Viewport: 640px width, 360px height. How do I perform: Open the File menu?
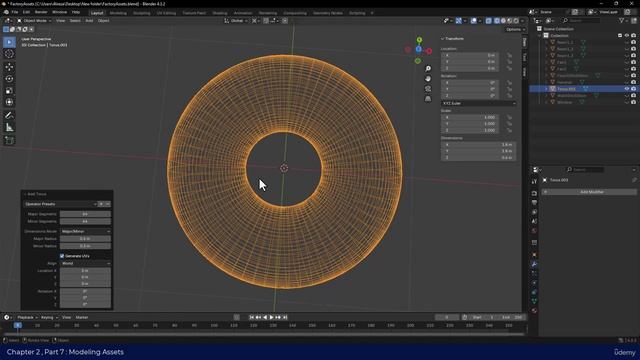15,12
